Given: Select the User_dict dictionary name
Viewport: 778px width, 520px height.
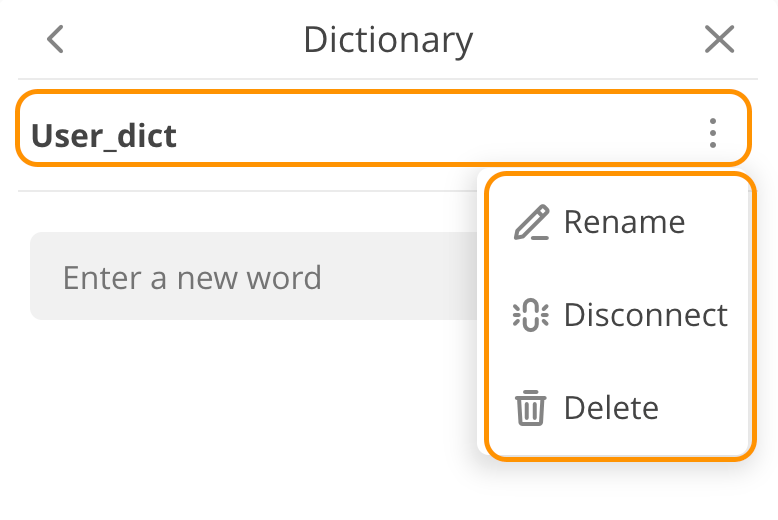Looking at the screenshot, I should [x=104, y=135].
